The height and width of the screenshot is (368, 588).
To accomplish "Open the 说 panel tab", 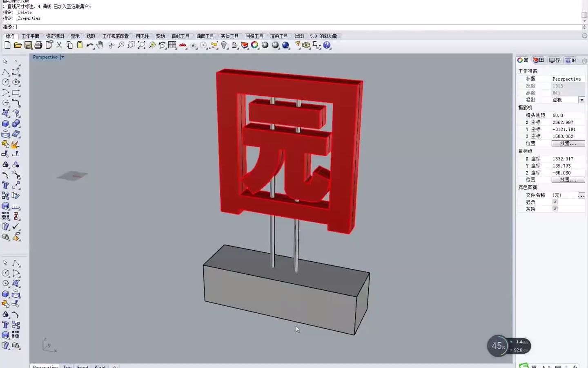I will (571, 60).
